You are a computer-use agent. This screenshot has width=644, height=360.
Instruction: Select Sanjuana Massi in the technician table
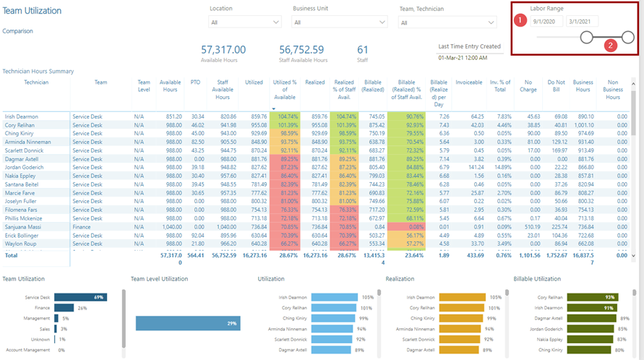24,227
